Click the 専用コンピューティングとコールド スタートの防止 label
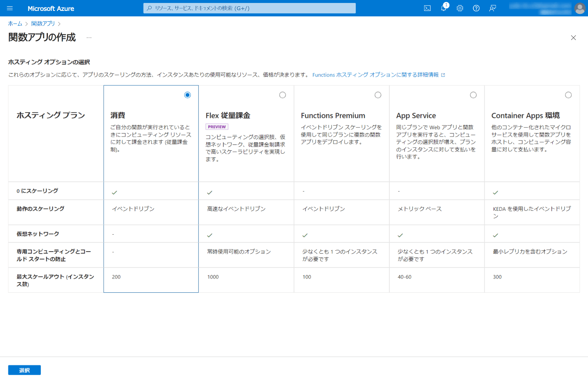588x383 pixels. click(x=54, y=255)
